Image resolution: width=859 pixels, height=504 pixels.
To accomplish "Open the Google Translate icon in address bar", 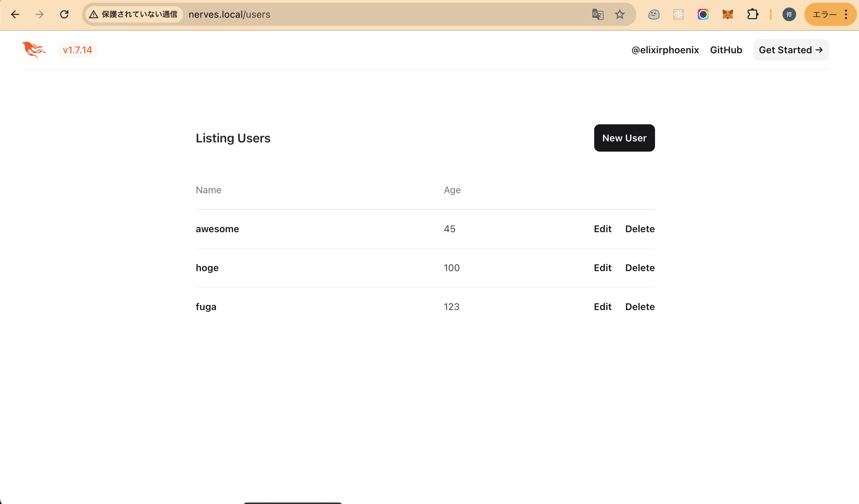I will pos(598,14).
